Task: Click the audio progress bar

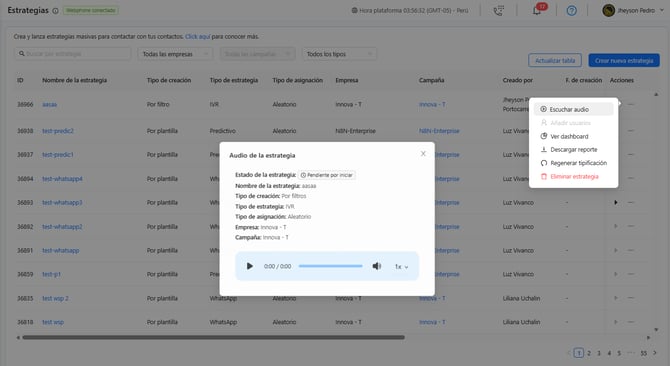Action: (330, 266)
